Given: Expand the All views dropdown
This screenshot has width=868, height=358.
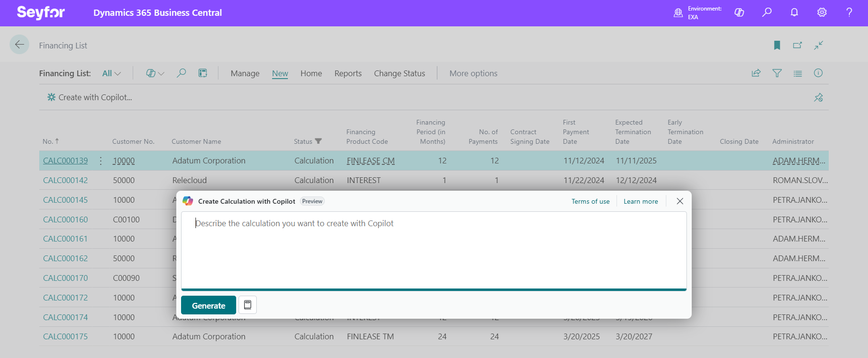Looking at the screenshot, I should click(x=112, y=73).
